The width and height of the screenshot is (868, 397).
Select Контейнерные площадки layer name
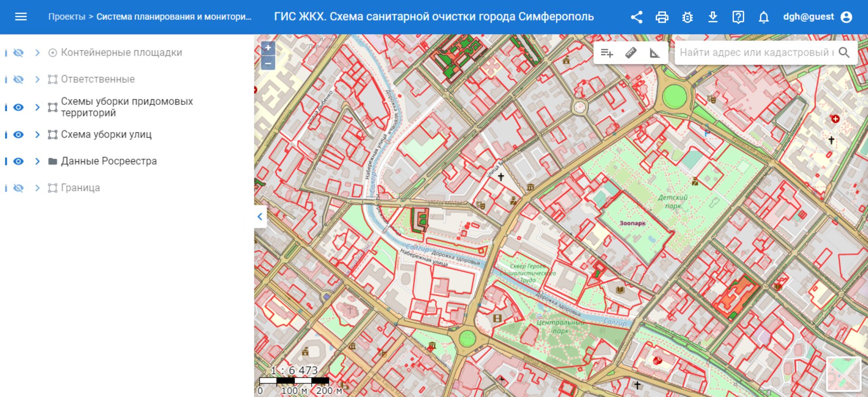click(121, 52)
